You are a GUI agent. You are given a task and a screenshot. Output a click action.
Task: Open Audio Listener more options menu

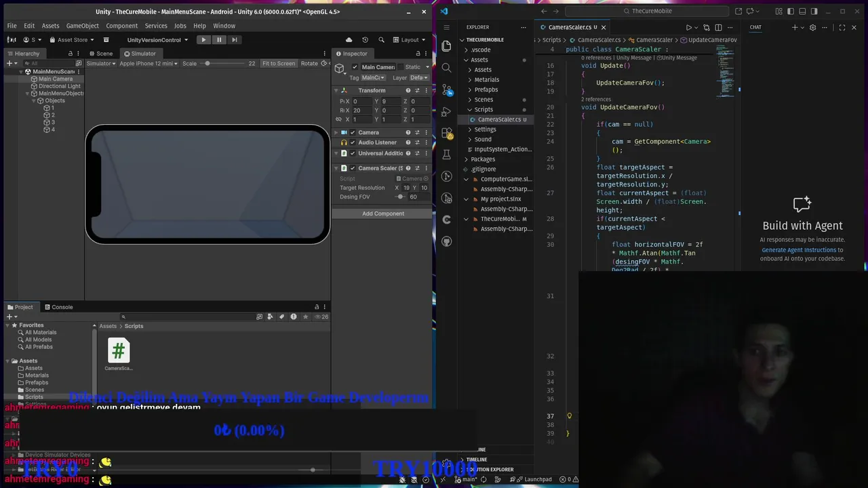click(427, 143)
